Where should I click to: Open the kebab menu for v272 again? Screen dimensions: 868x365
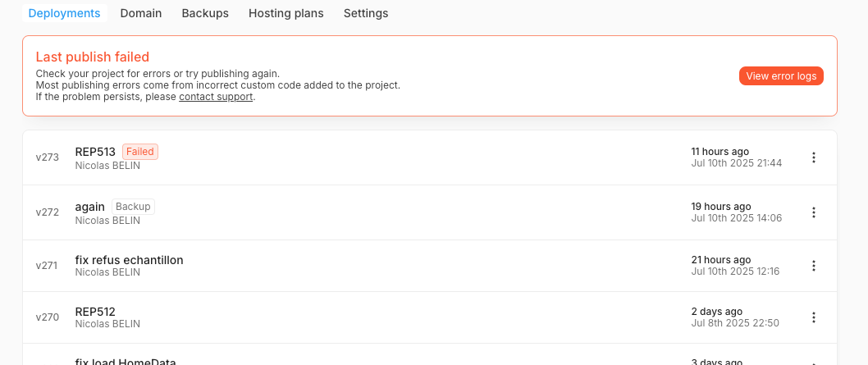pos(813,212)
